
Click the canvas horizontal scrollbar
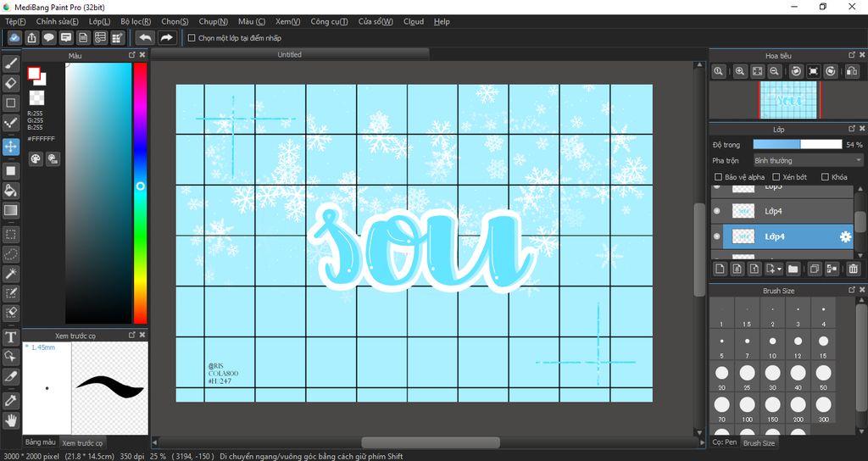tap(431, 442)
